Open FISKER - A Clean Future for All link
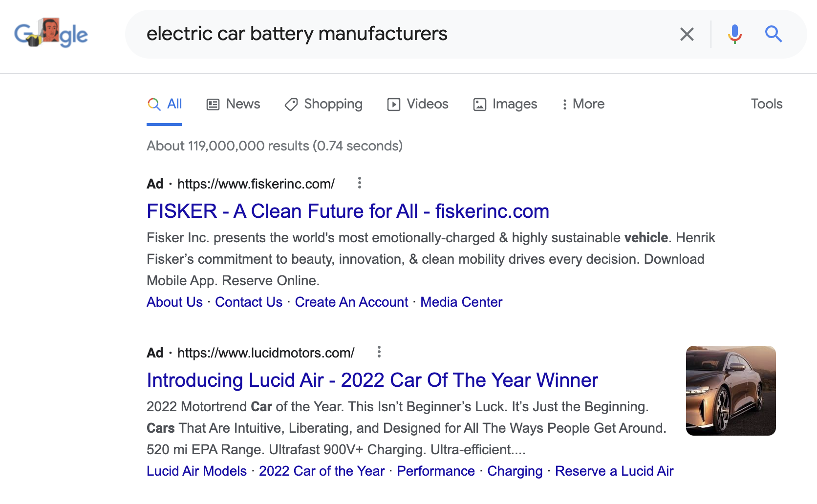Viewport: 817px width, 504px height. click(348, 211)
